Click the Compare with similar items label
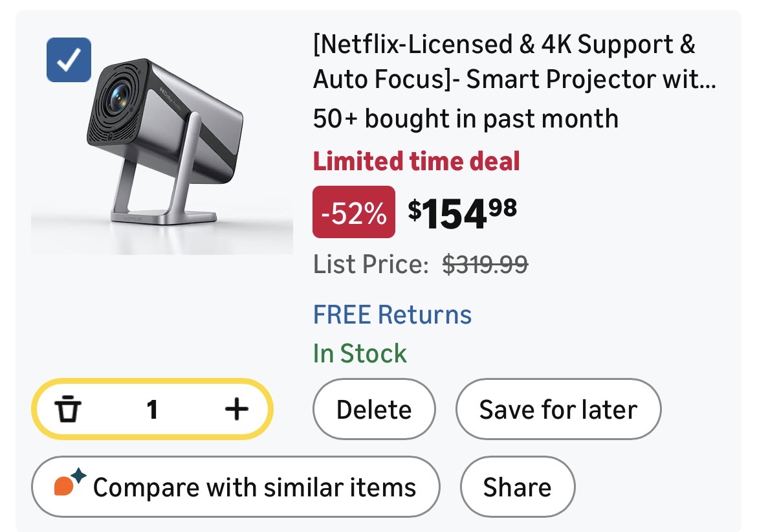757x532 pixels. pos(254,487)
